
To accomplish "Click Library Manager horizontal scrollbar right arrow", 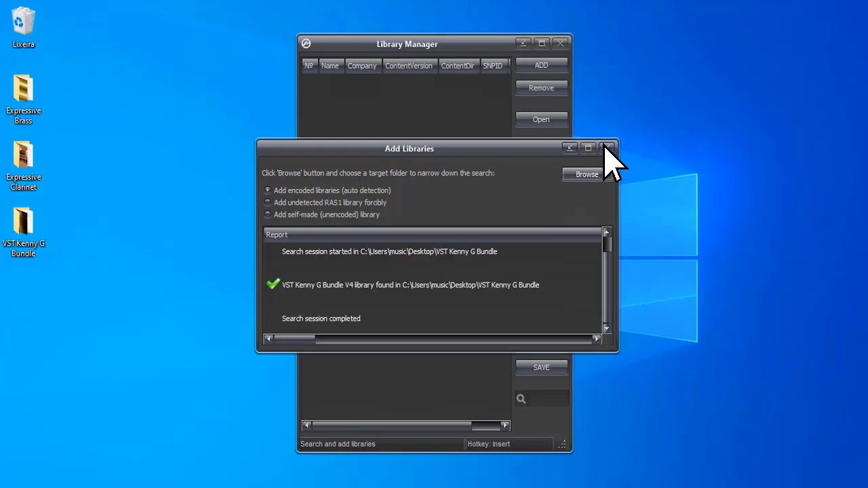I will pos(505,426).
